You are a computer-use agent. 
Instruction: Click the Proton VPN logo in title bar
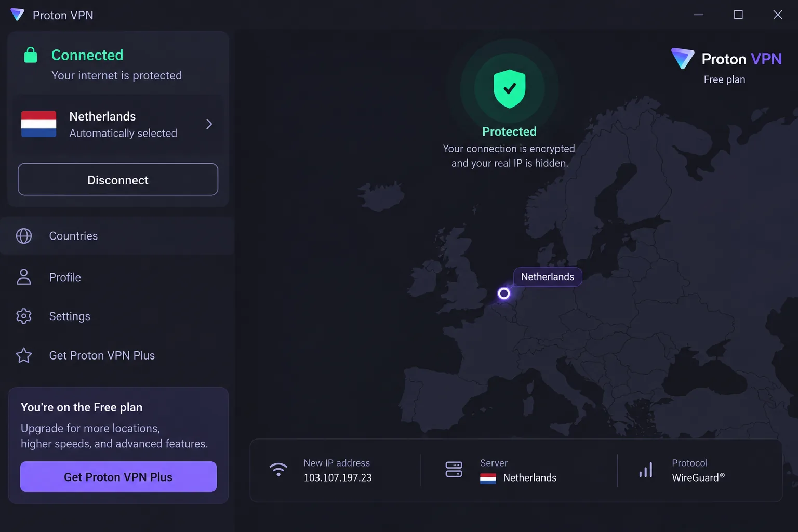pos(17,15)
